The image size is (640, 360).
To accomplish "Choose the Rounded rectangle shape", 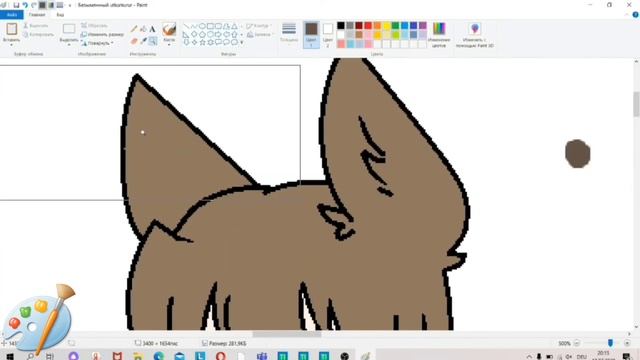I will 218,26.
